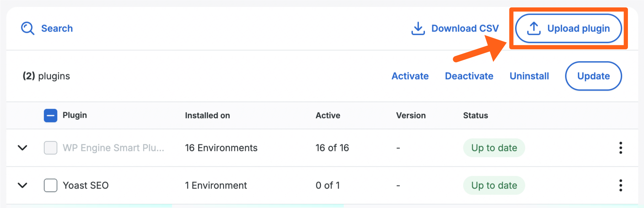This screenshot has height=208, width=644.
Task: Click the Search text field
Action: point(57,29)
